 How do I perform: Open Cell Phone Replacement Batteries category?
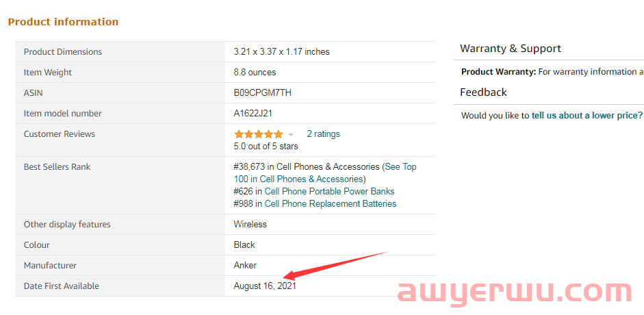(x=331, y=203)
